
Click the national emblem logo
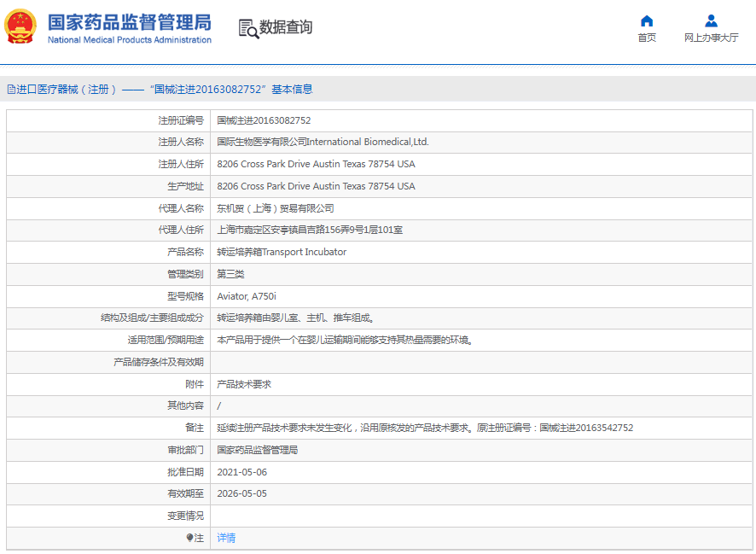pyautogui.click(x=21, y=26)
